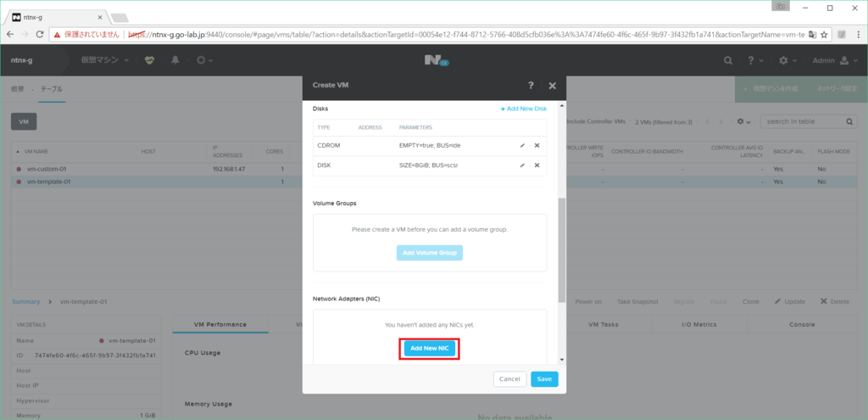Click the dialog scrollbar thumb

pos(562,249)
